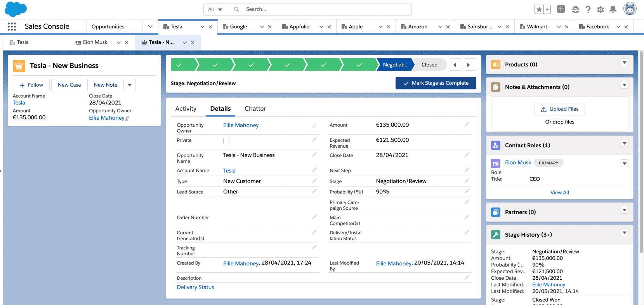Click the Stage History wrench icon
Viewport: 644px width, 305px height.
click(x=496, y=235)
